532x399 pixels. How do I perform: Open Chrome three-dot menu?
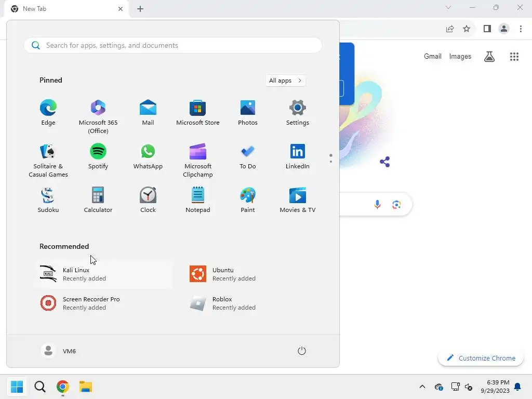click(x=521, y=29)
